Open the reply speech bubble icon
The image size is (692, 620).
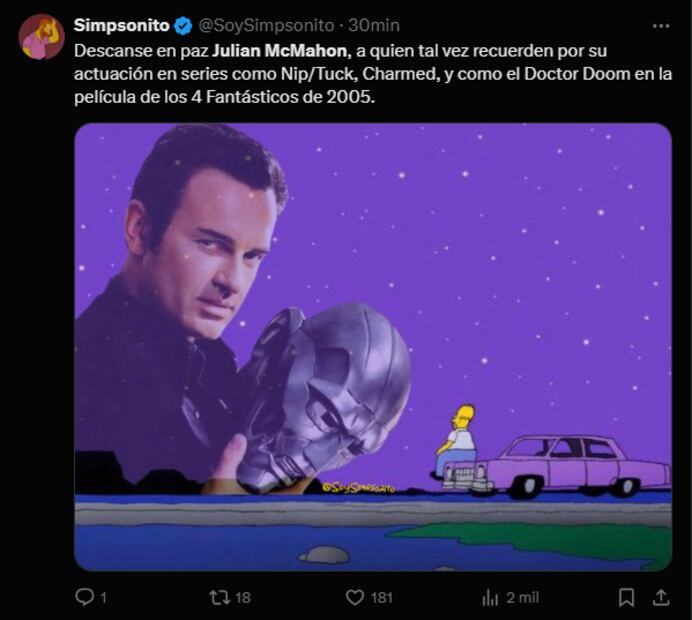(x=85, y=597)
